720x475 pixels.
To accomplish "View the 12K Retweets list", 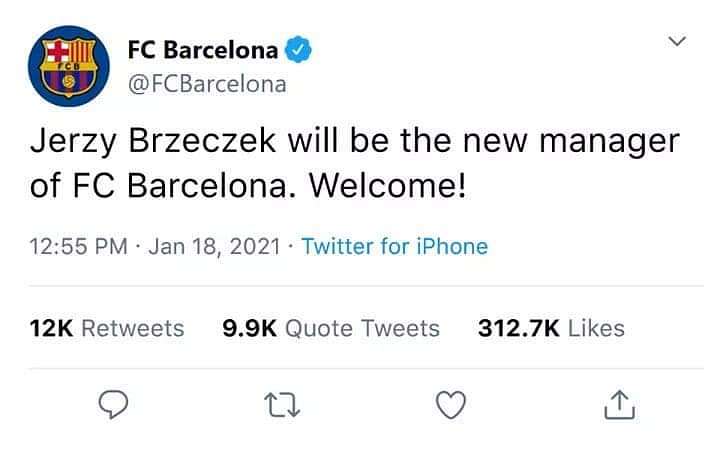I will point(107,329).
